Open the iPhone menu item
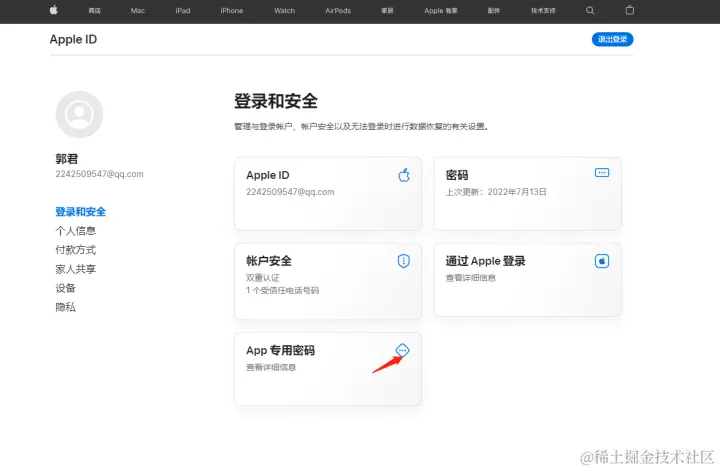Image resolution: width=720 pixels, height=471 pixels. click(231, 11)
